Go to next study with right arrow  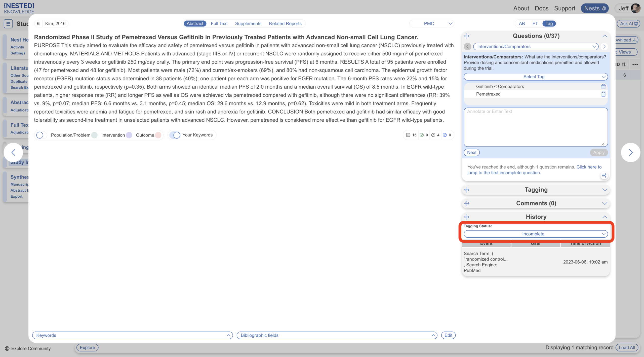point(630,153)
